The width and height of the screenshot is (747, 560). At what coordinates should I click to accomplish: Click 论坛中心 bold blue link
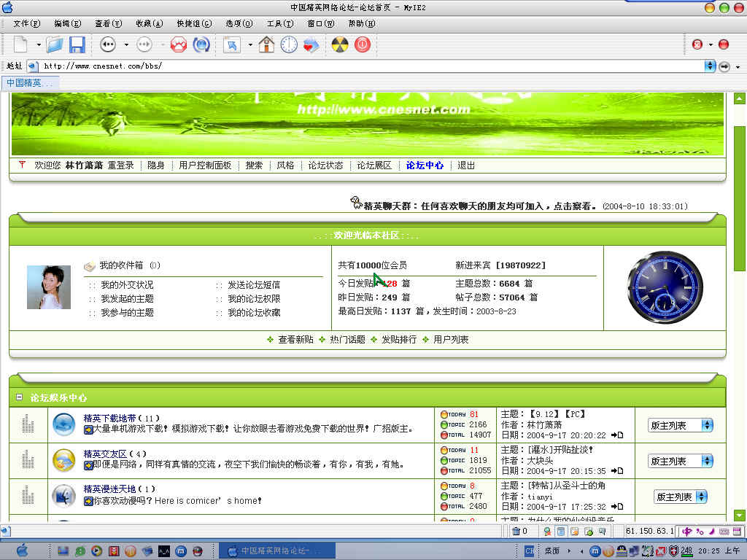point(425,166)
